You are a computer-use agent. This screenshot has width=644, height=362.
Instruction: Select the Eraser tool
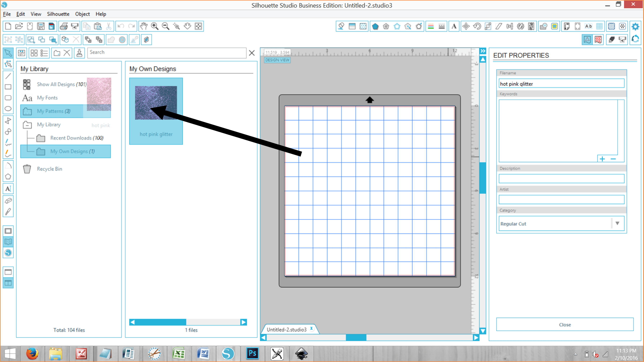8,200
